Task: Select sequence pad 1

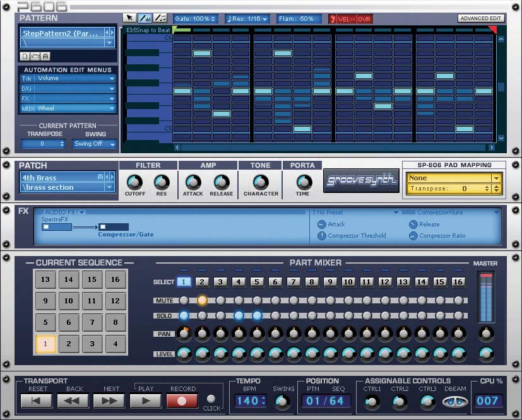Action: click(x=45, y=344)
